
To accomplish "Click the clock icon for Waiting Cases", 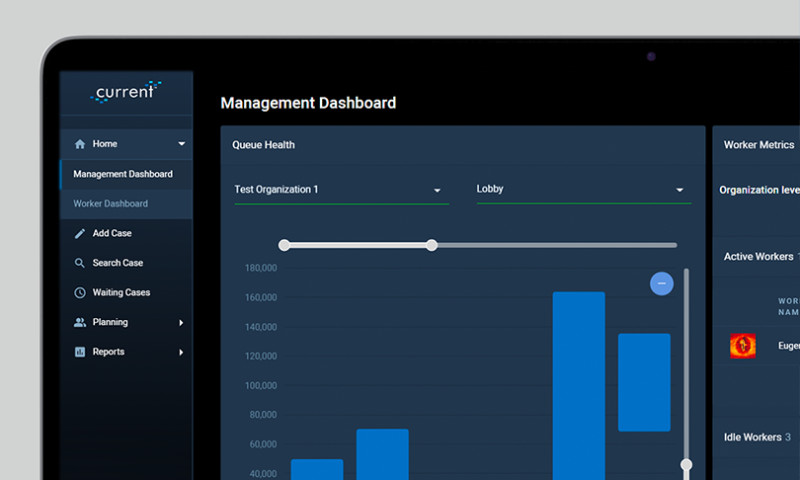I will click(80, 293).
